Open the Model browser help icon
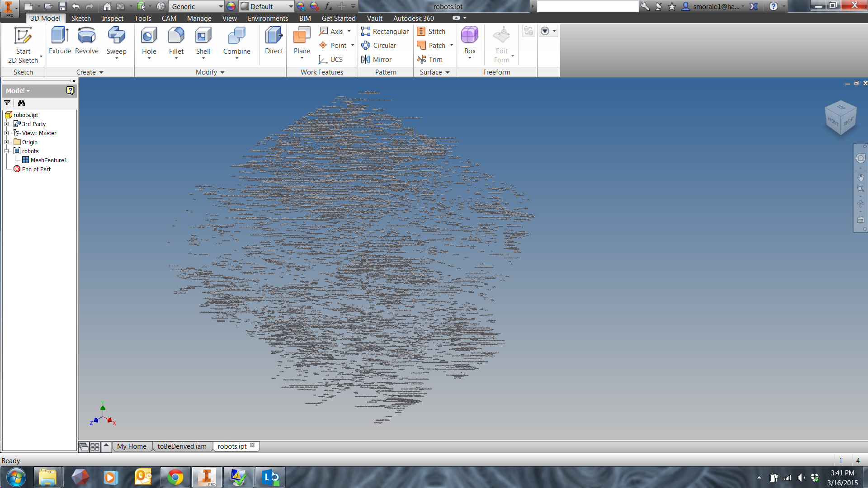Viewport: 868px width, 488px height. coord(70,90)
